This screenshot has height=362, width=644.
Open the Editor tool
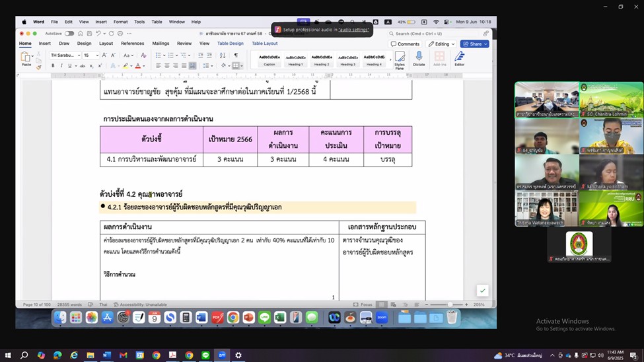click(x=459, y=59)
